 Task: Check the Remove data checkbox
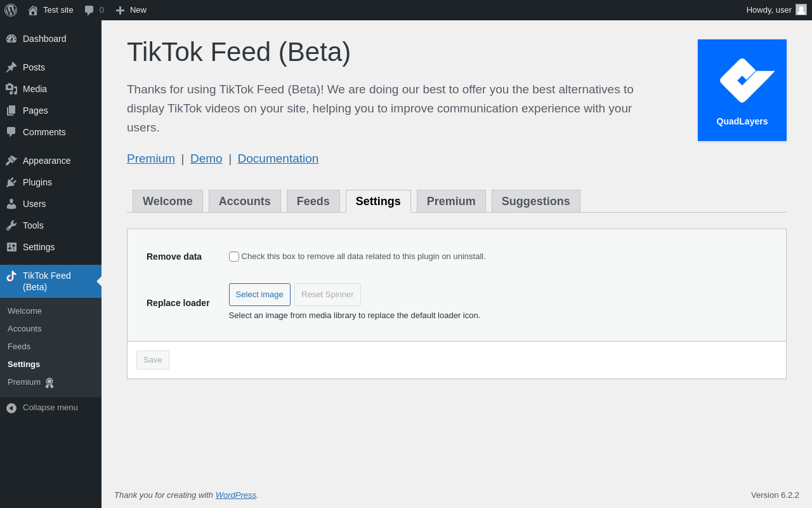(234, 257)
